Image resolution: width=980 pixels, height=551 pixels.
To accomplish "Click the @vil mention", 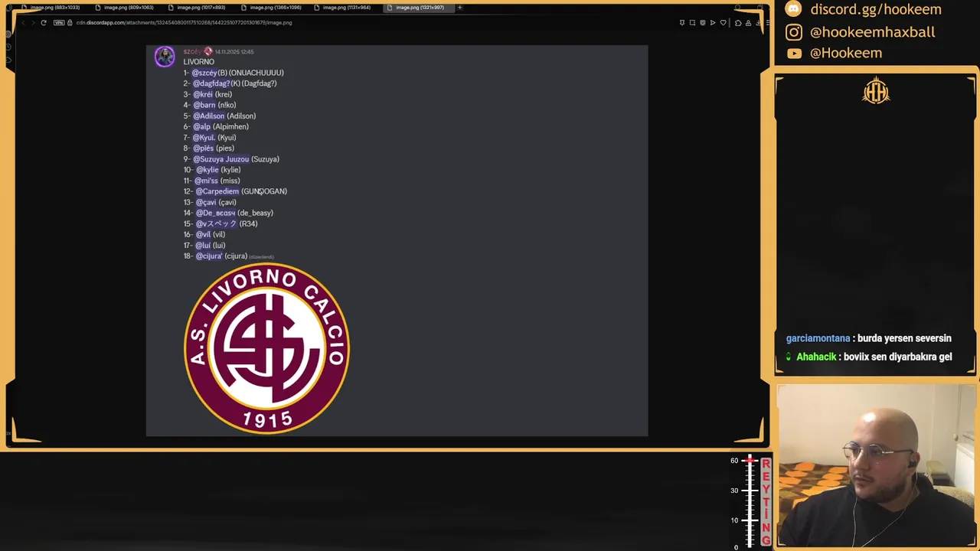I will click(x=203, y=234).
